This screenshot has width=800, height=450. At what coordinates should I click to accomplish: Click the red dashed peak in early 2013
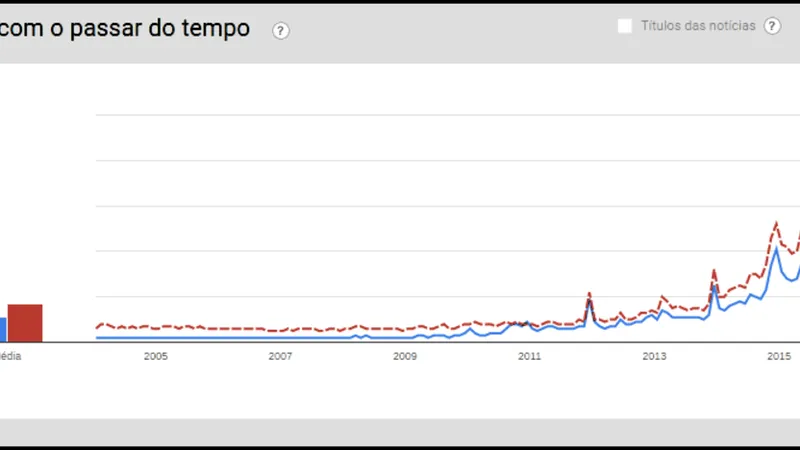(x=662, y=297)
